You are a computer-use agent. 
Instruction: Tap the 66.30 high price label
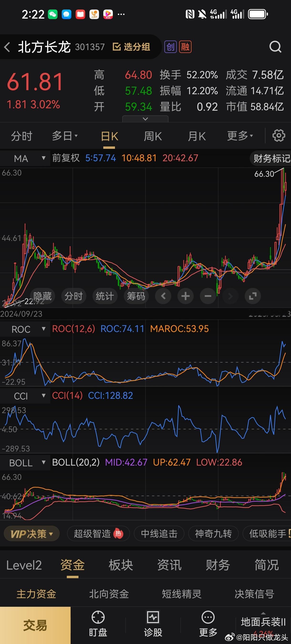[x=264, y=174]
